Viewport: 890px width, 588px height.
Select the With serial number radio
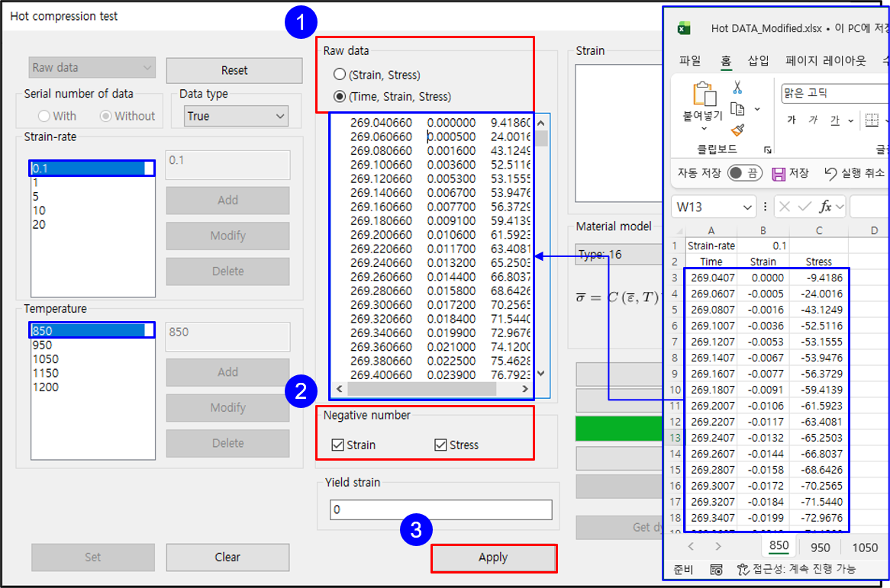tap(44, 116)
